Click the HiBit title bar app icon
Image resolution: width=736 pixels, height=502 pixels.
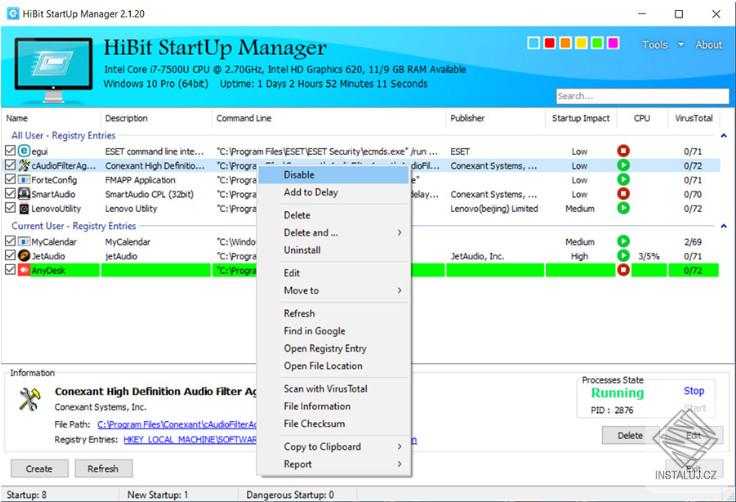[x=13, y=14]
